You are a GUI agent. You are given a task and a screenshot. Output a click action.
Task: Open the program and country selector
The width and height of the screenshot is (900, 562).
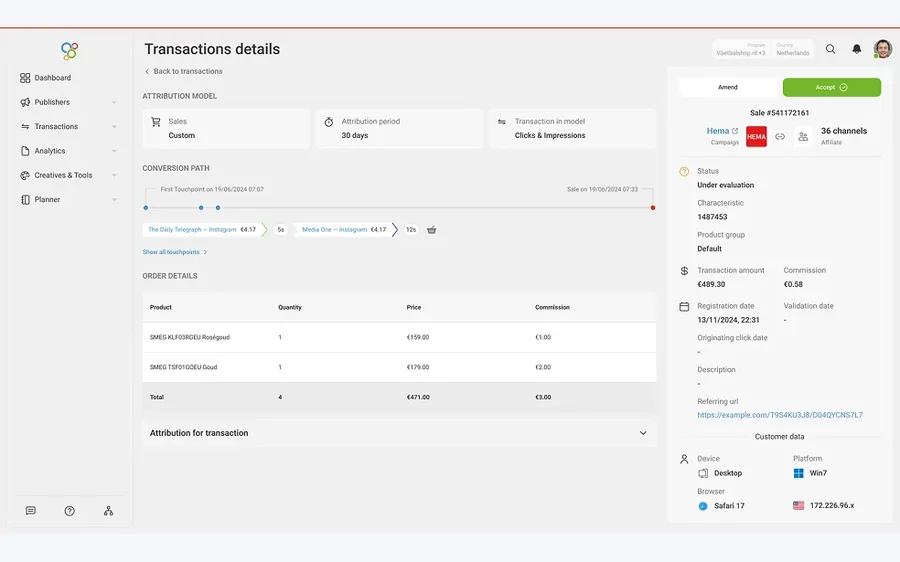point(763,49)
